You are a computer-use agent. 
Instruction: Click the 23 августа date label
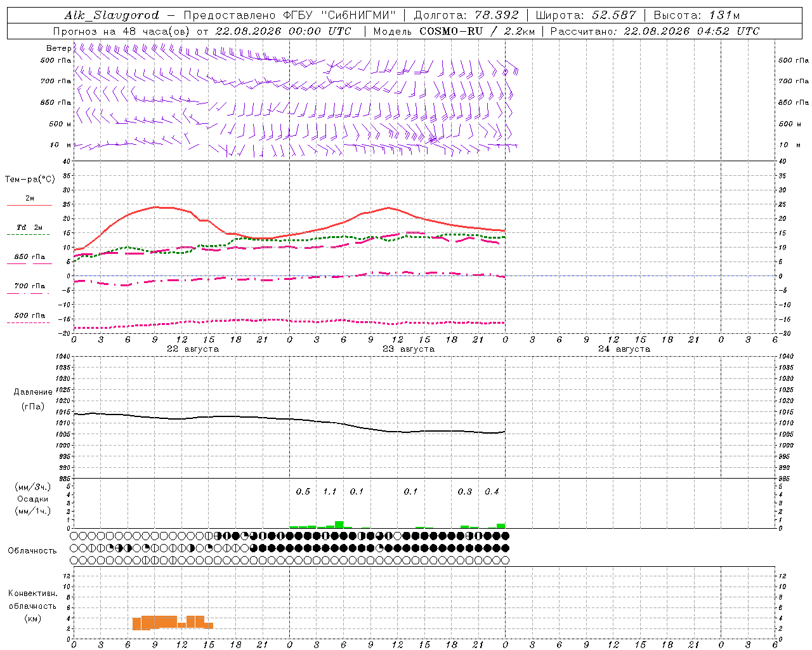(x=409, y=349)
